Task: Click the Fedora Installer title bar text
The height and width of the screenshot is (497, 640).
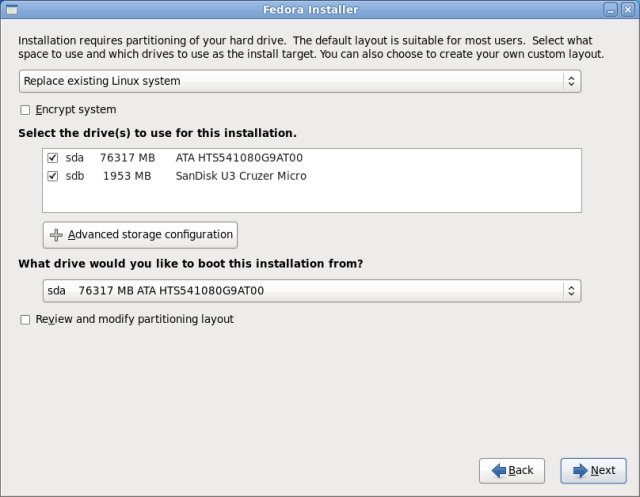Action: pyautogui.click(x=320, y=9)
